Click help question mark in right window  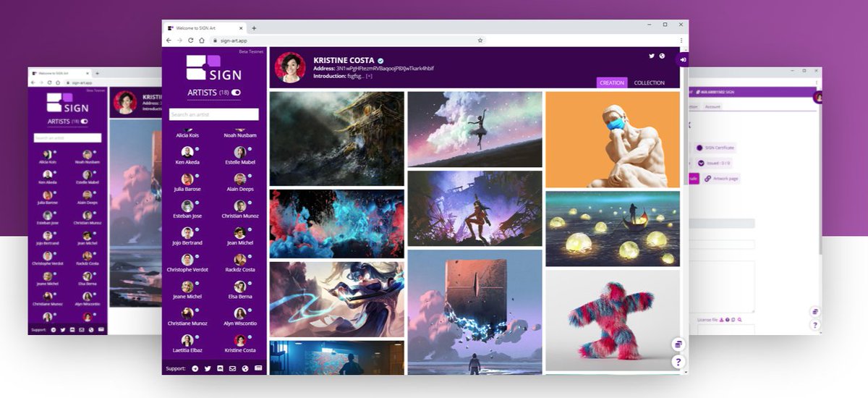click(x=815, y=325)
